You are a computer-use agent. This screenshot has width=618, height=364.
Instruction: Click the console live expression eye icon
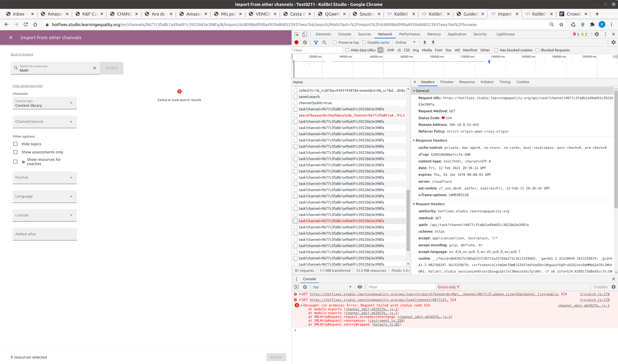click(360, 287)
